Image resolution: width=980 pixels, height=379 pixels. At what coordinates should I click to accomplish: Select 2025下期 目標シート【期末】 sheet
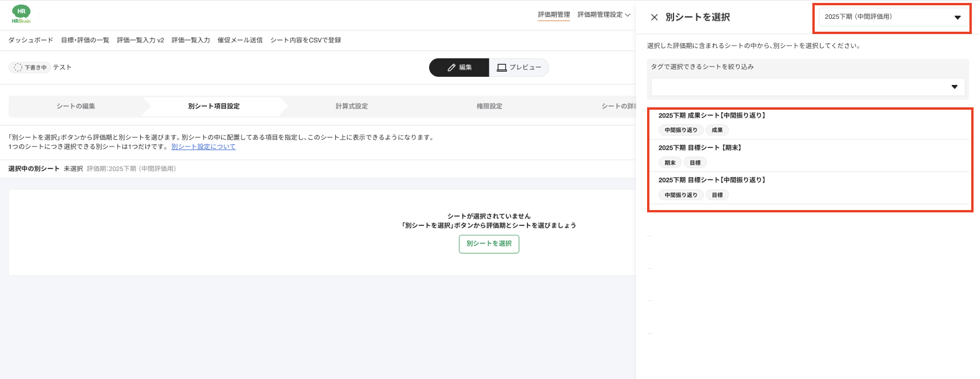click(x=809, y=155)
